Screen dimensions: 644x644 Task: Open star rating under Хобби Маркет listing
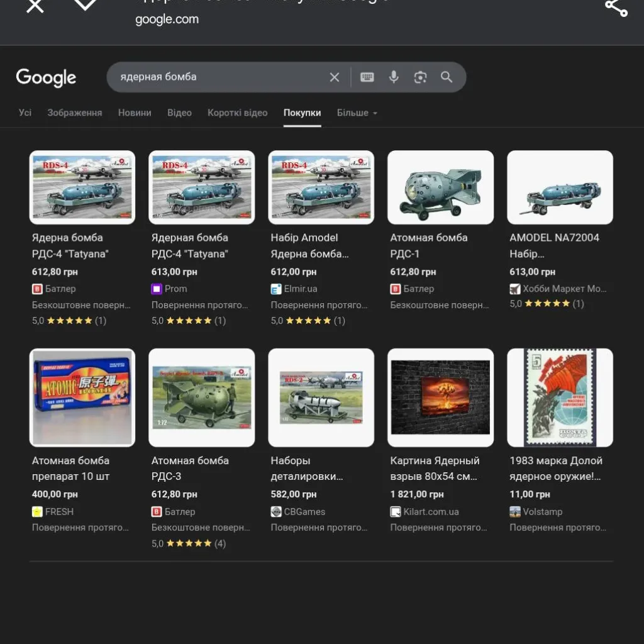[x=547, y=304]
